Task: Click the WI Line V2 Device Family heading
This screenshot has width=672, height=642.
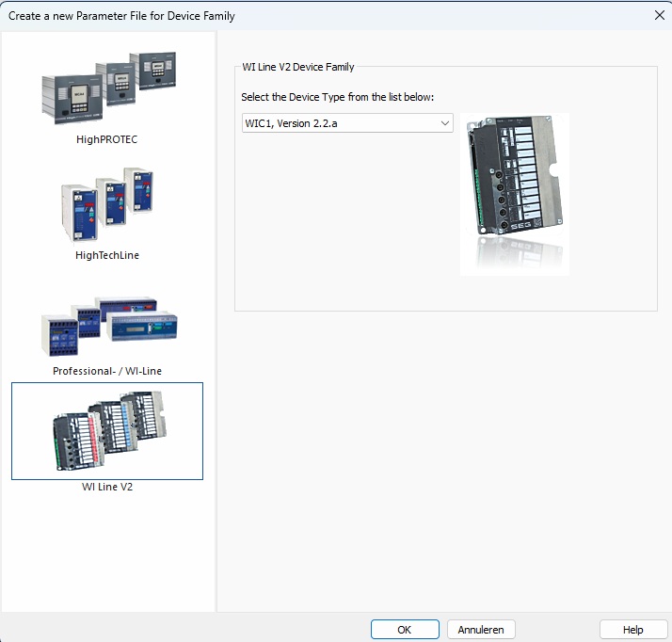Action: (297, 67)
